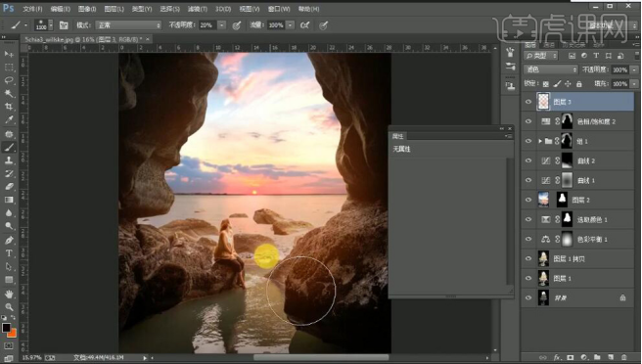This screenshot has width=642, height=364.
Task: Select the Eraser tool
Action: pyautogui.click(x=9, y=187)
